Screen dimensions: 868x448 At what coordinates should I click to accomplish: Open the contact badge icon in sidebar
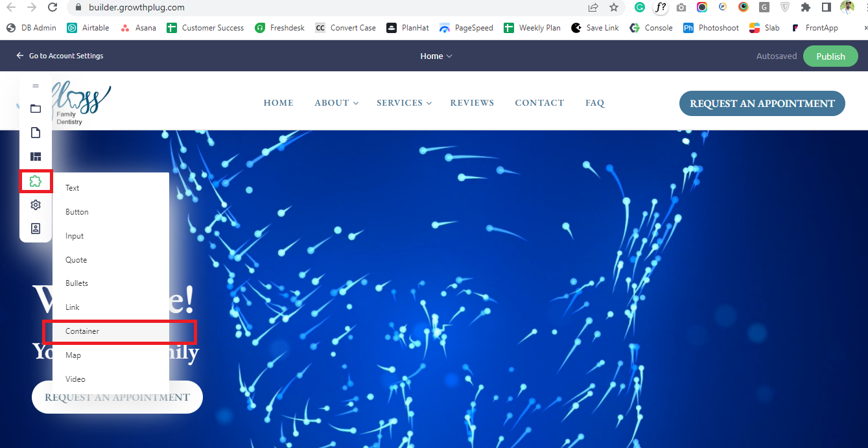[36, 228]
